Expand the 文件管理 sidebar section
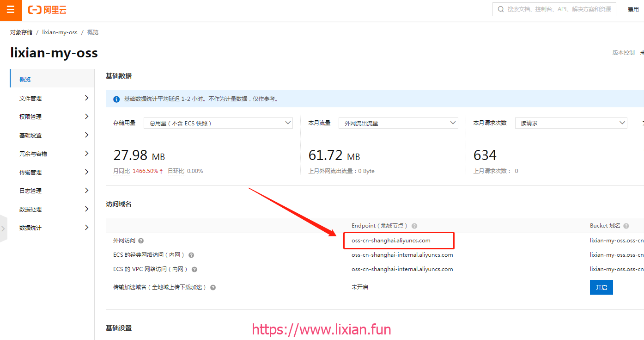The height and width of the screenshot is (340, 644). point(52,98)
